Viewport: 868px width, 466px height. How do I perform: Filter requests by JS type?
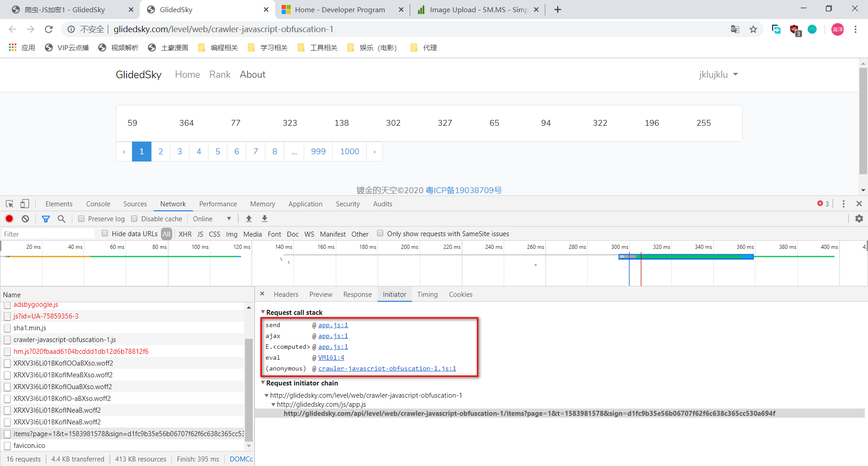click(200, 234)
